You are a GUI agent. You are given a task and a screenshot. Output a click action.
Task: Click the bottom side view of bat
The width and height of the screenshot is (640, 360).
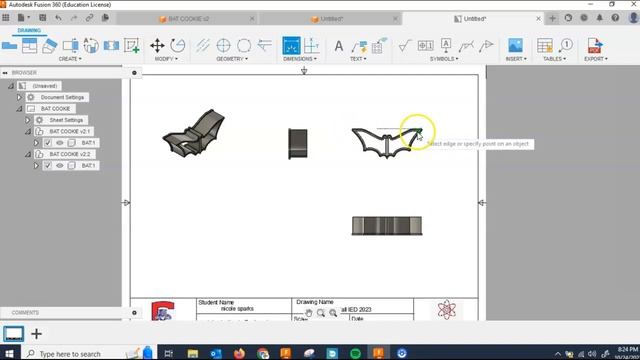coord(387,226)
